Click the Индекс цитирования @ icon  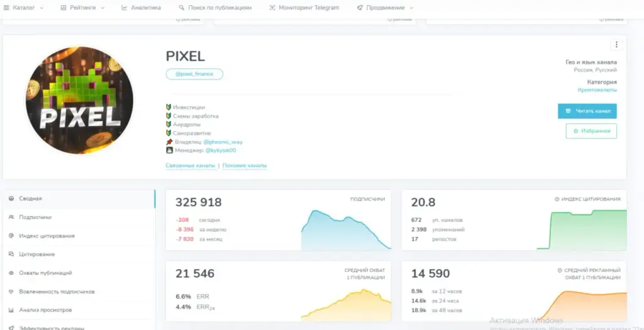[x=11, y=236]
